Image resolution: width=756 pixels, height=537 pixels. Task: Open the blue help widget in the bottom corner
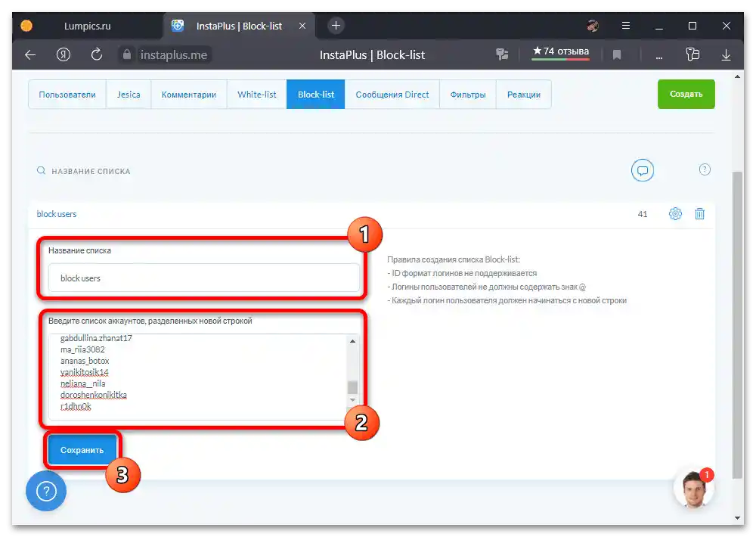(x=45, y=491)
